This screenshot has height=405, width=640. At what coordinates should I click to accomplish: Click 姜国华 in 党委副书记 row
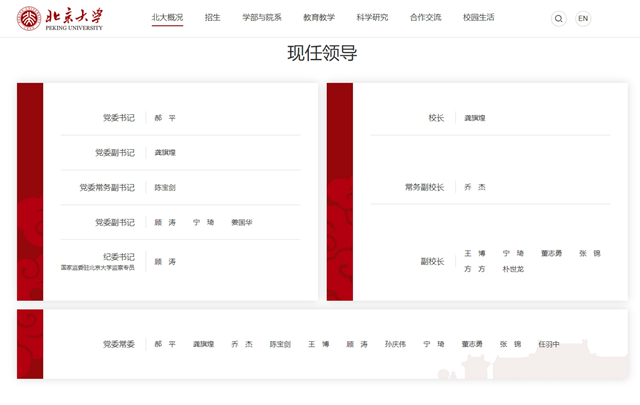[x=242, y=223]
